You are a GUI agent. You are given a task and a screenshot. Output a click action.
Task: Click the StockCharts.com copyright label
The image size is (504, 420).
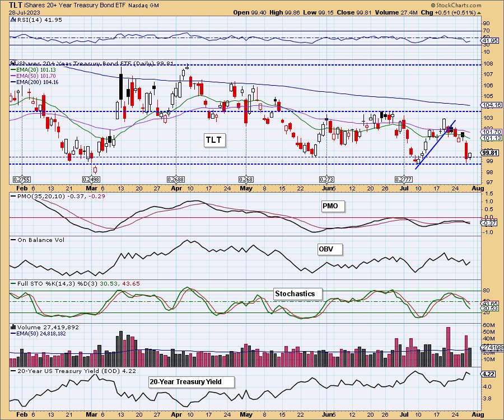click(x=456, y=5)
